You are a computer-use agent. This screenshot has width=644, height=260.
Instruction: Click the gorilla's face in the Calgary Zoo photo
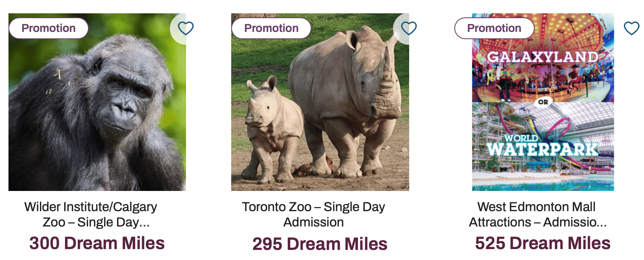121,101
